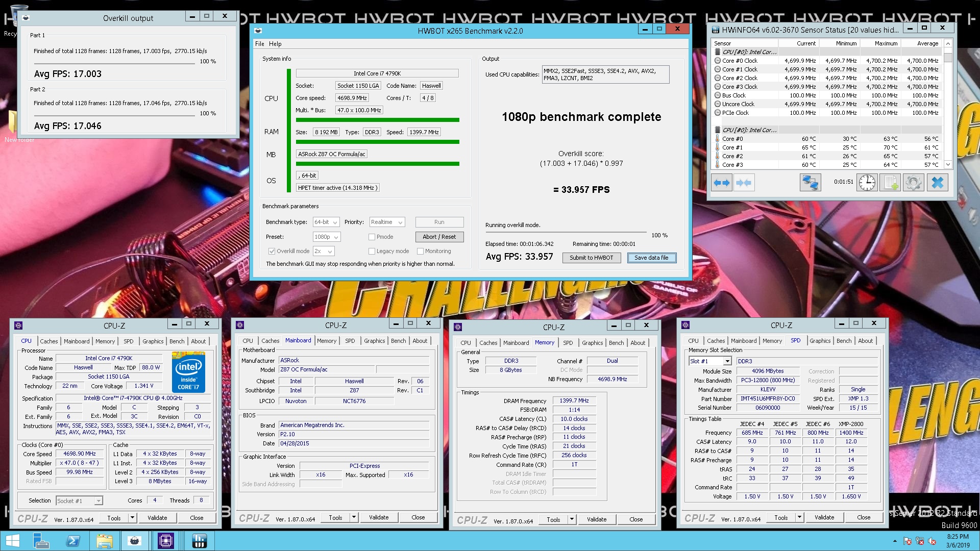Open File menu in HWBOT x265
The width and height of the screenshot is (980, 551).
pos(260,44)
